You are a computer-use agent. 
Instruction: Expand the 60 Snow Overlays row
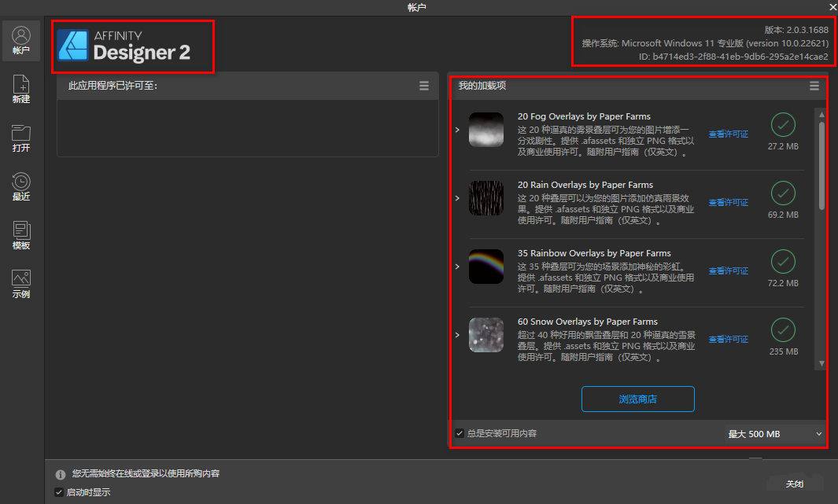click(x=457, y=335)
